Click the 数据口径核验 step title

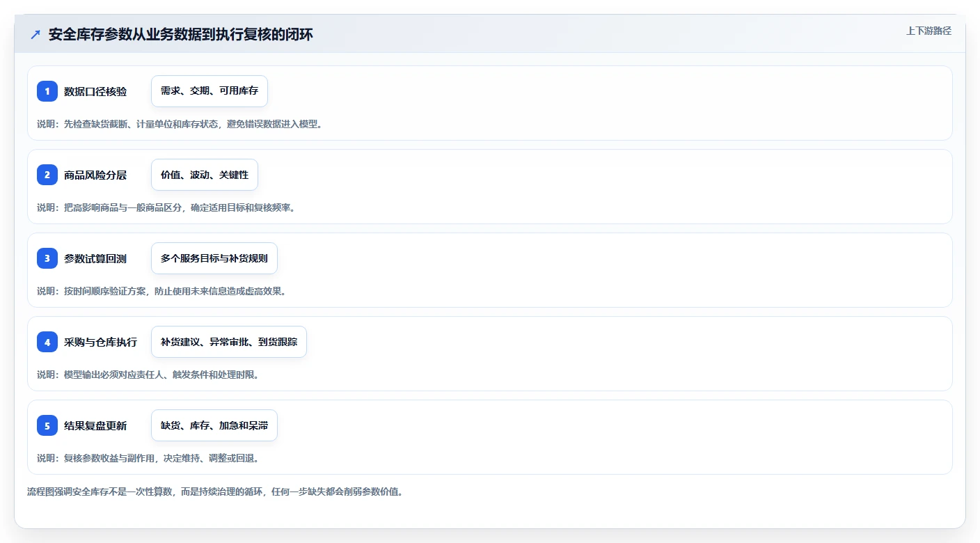[95, 91]
